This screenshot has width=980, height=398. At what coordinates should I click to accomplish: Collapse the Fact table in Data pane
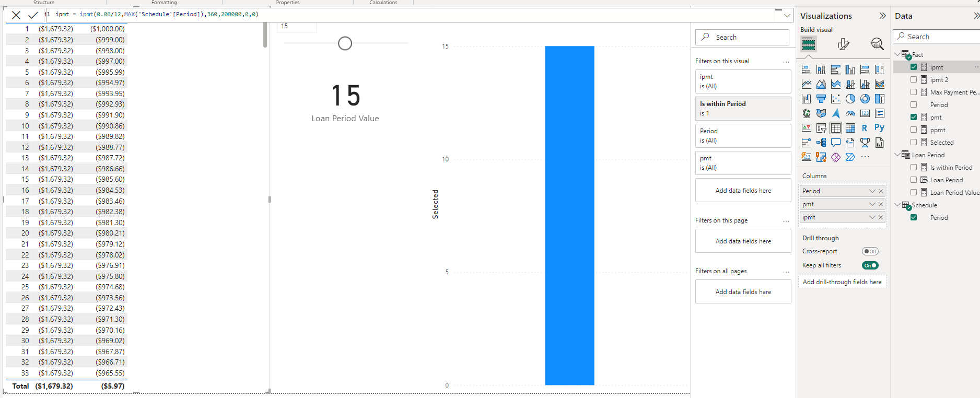897,54
